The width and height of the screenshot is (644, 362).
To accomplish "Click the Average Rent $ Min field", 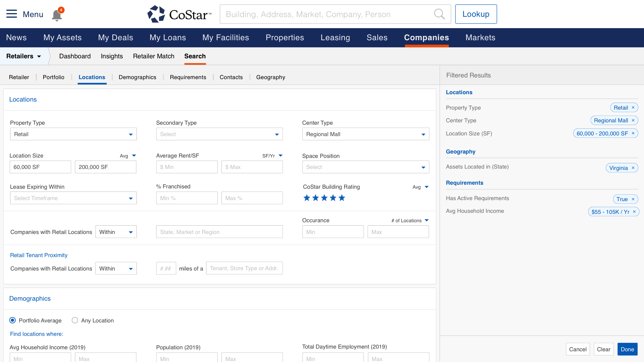I will coord(187,167).
